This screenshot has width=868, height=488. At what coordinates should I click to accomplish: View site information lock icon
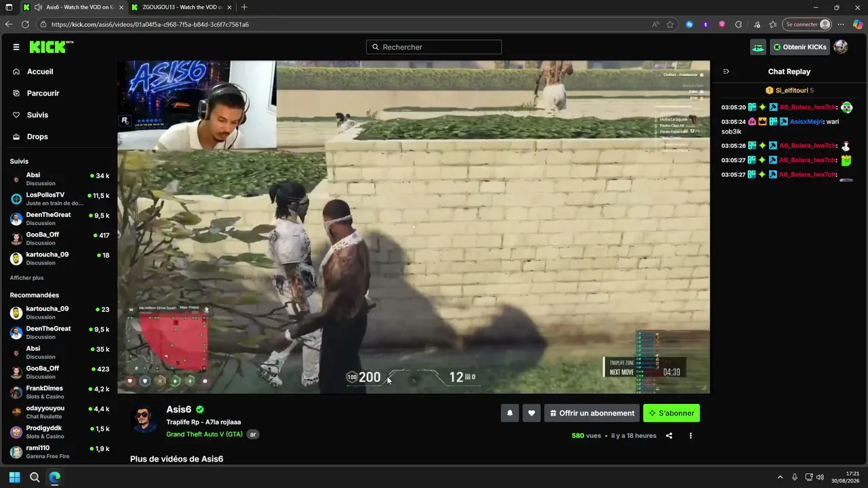43,24
